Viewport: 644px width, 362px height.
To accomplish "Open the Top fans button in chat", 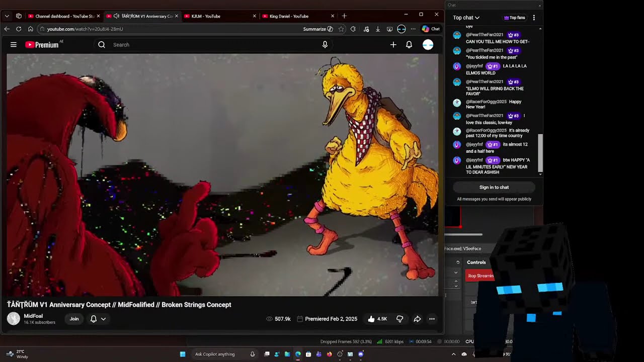I will point(514,18).
